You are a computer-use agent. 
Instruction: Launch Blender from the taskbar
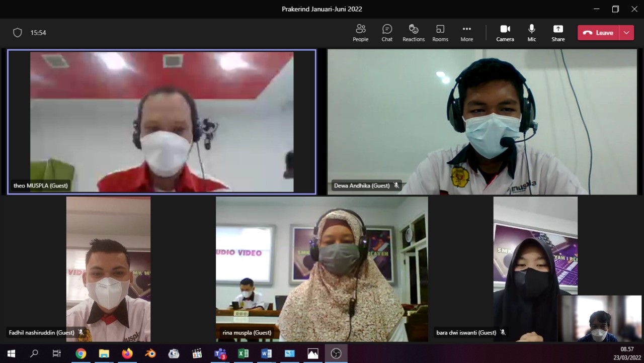click(150, 353)
